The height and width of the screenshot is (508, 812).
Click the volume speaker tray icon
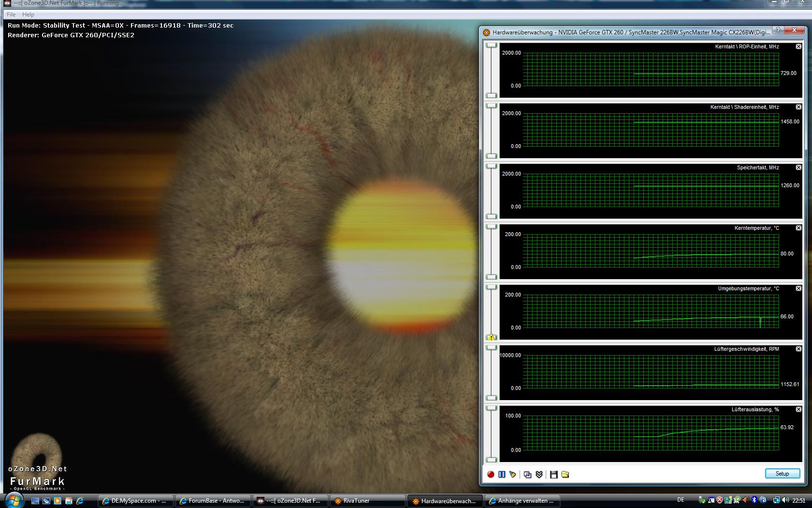pyautogui.click(x=785, y=500)
